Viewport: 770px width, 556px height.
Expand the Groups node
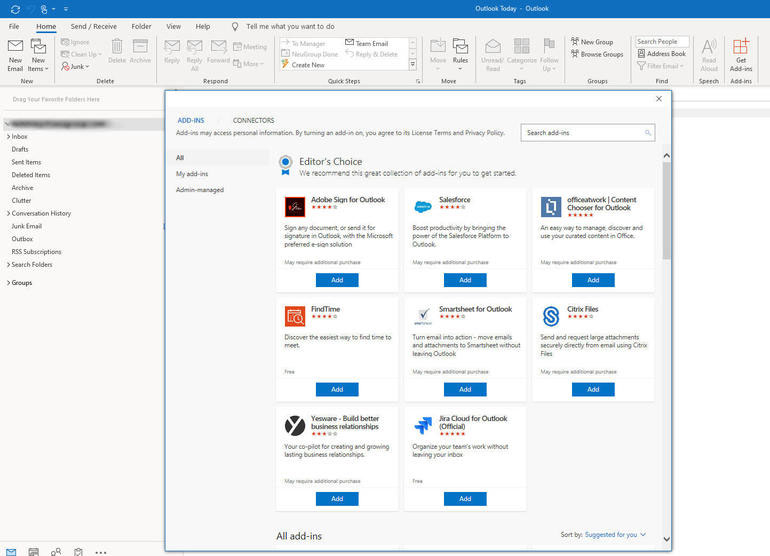(8, 283)
